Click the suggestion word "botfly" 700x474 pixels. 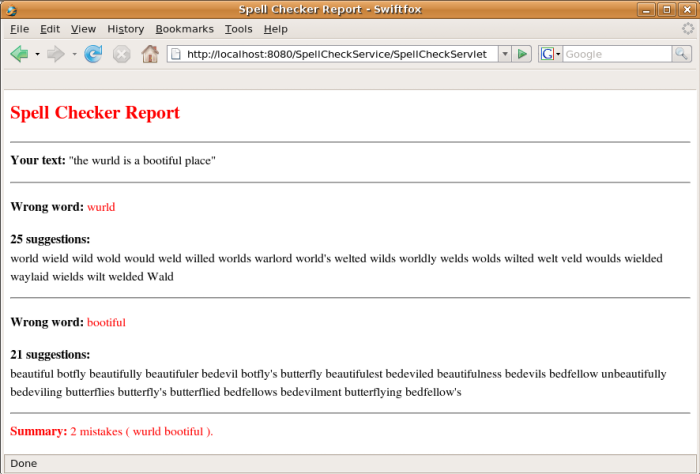point(71,374)
